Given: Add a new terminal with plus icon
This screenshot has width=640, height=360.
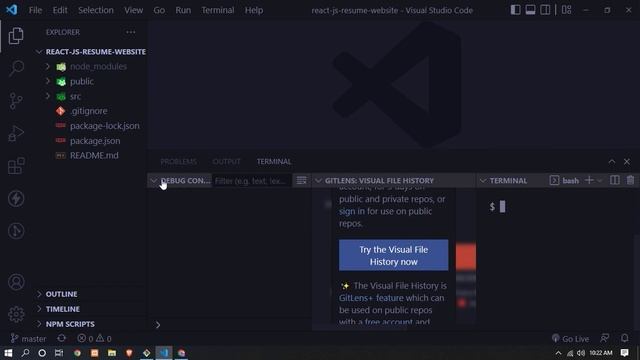Looking at the screenshot, I should 589,180.
